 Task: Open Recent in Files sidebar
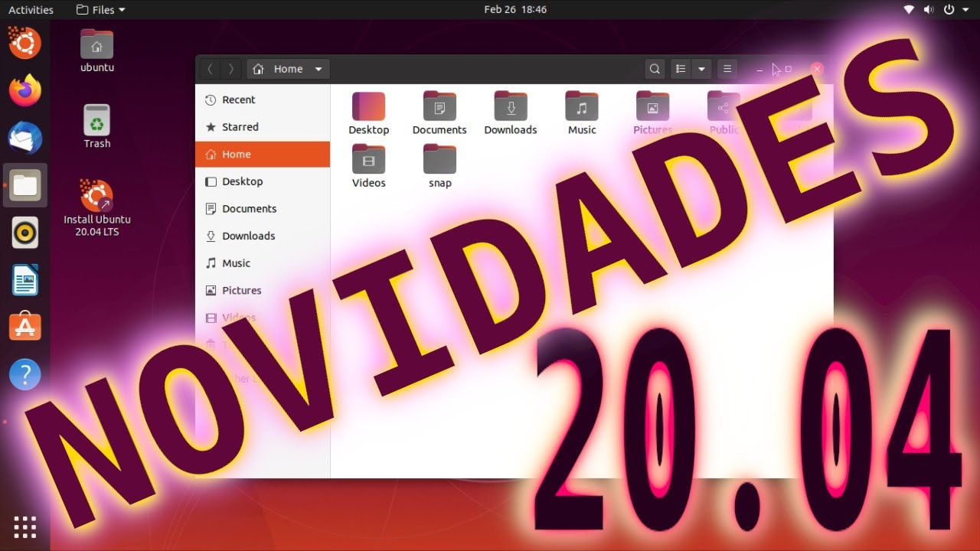pos(263,99)
